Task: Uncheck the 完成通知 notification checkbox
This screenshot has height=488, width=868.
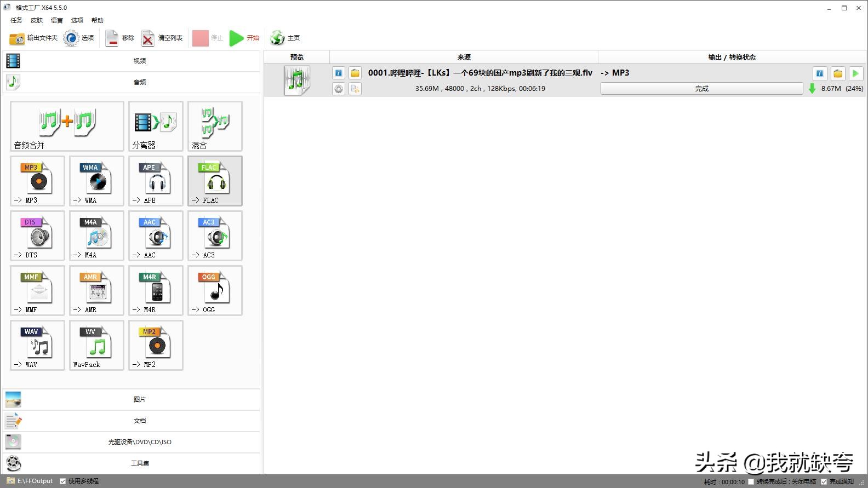Action: (x=824, y=482)
